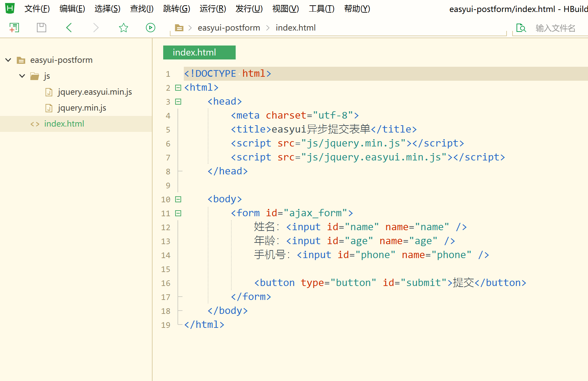Collapse the easyui-postform project tree
Screen dimensions: 588x381
coord(8,60)
